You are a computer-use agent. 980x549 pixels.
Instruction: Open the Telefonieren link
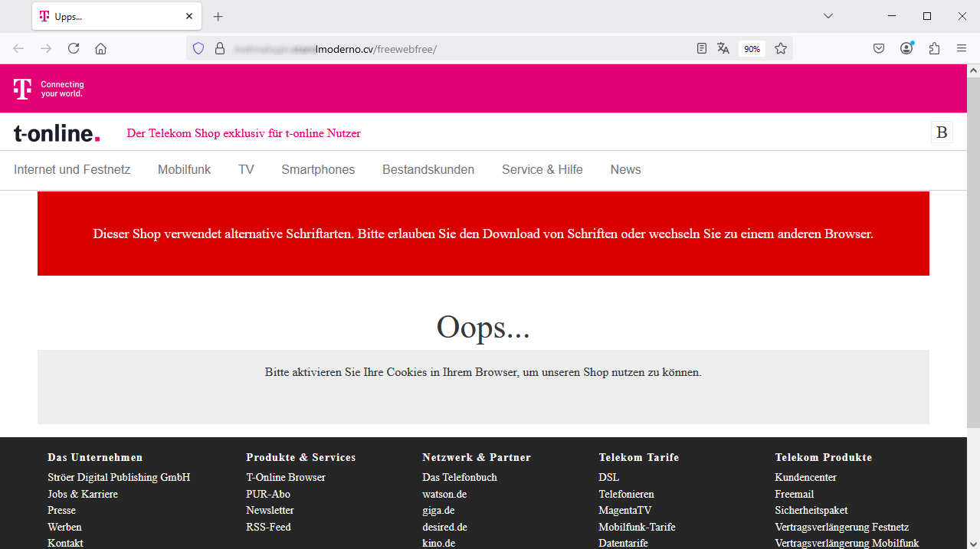[626, 494]
